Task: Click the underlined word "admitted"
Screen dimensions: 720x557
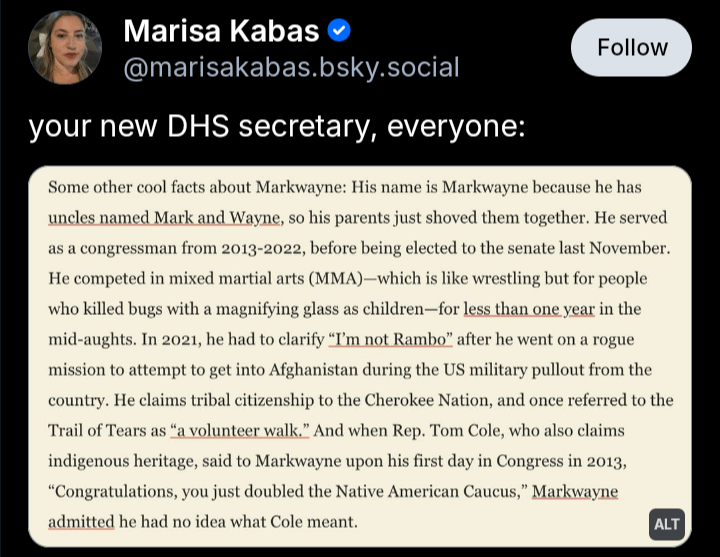Action: [x=81, y=521]
